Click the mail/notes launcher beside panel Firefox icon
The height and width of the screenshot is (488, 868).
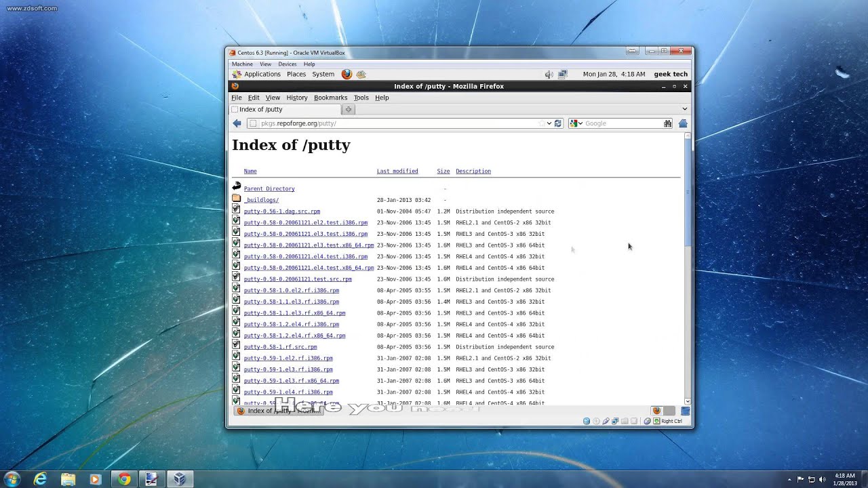361,75
